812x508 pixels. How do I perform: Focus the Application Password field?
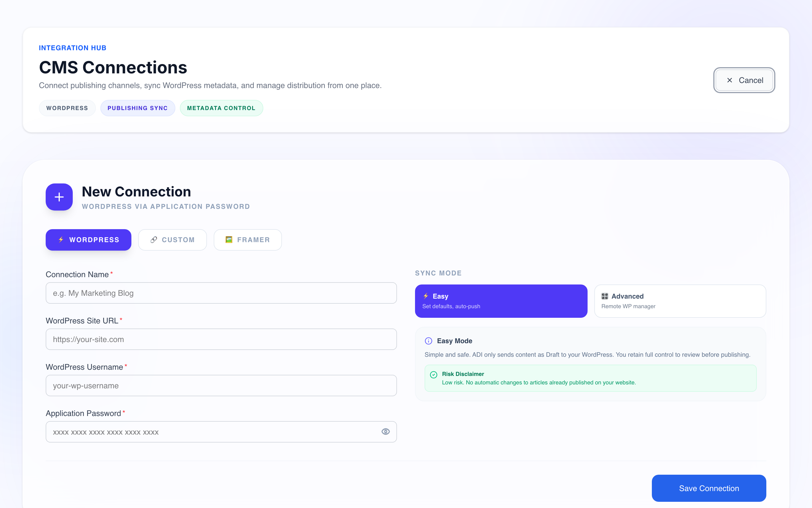[x=221, y=432]
